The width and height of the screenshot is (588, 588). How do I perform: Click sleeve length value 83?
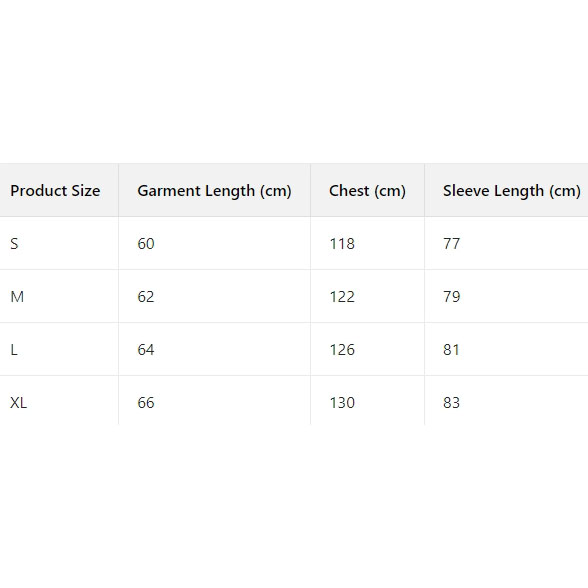pos(452,403)
